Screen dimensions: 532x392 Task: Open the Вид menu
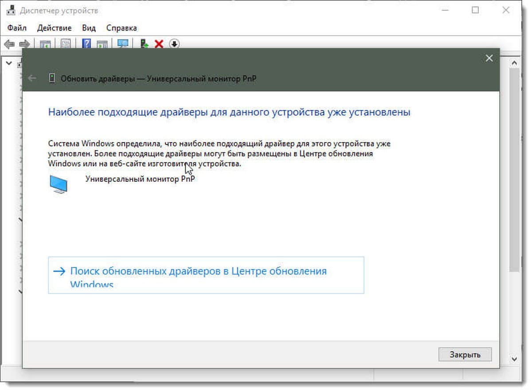click(89, 28)
